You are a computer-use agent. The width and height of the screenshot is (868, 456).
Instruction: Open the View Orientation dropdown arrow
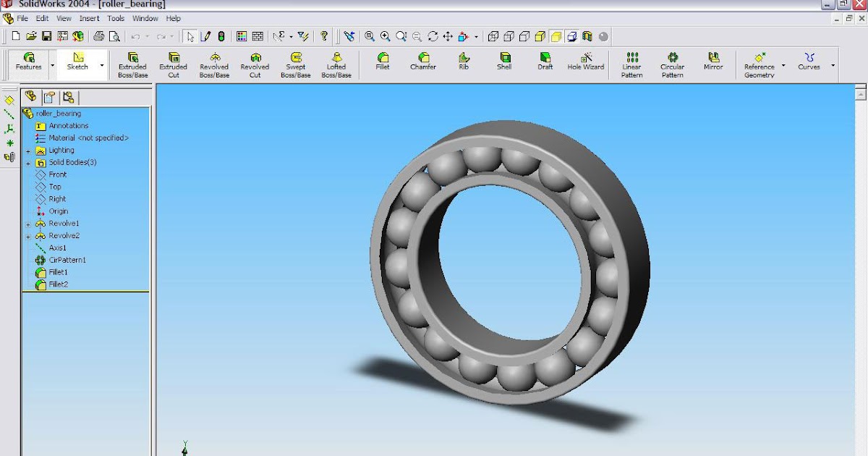[x=476, y=36]
